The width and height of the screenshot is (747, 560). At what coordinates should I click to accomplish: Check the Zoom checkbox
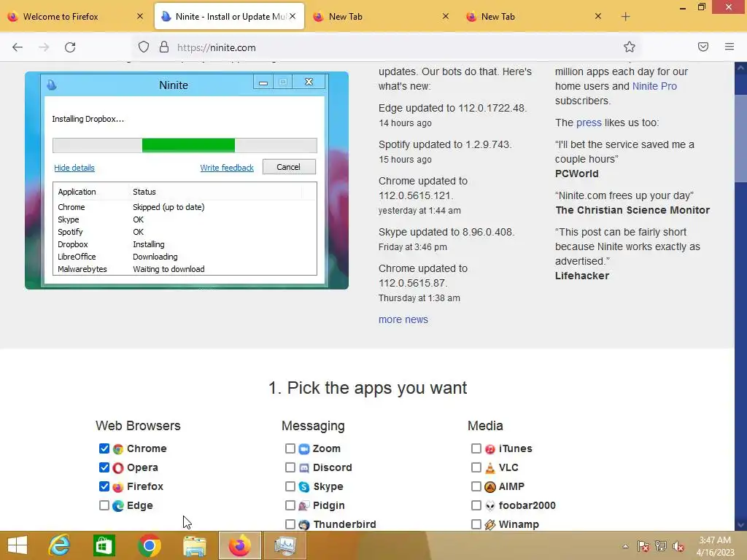290,448
